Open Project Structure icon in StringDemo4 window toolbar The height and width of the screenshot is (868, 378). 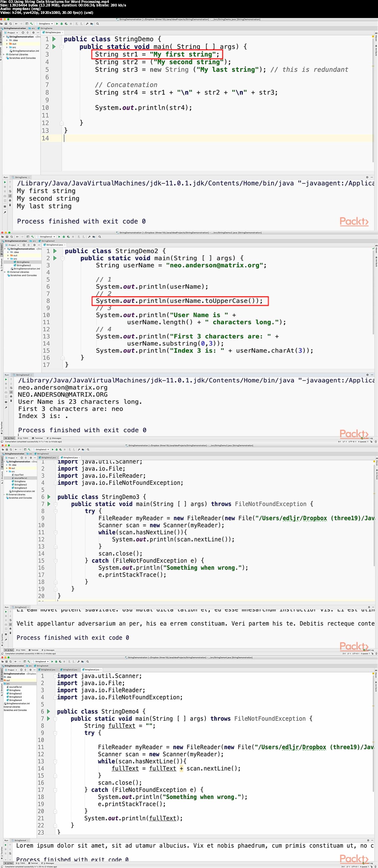(83, 661)
